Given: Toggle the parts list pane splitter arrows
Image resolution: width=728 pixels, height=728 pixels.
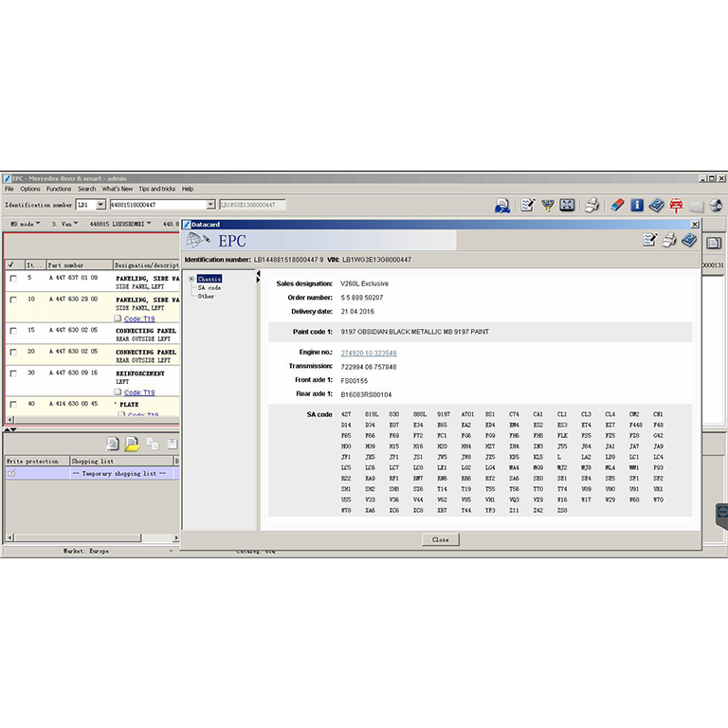Looking at the screenshot, I should (10, 429).
